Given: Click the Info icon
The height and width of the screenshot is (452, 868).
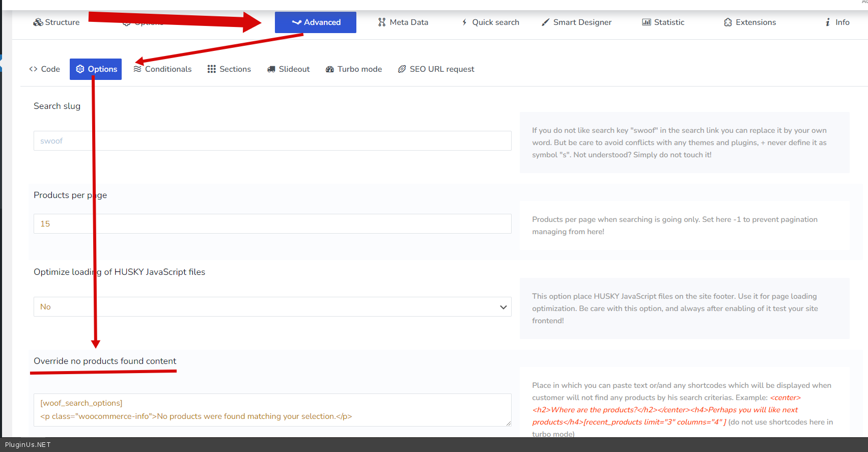Looking at the screenshot, I should (x=828, y=22).
